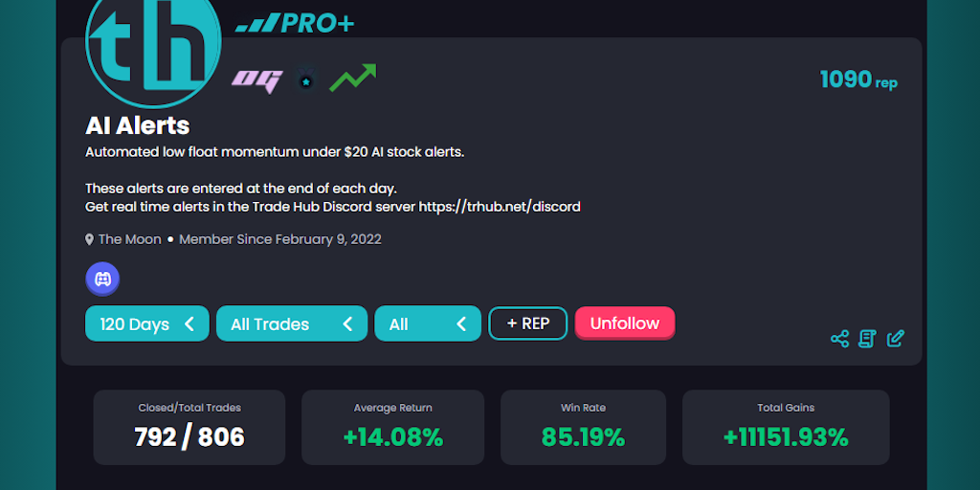Click the edit profile pencil icon
The image size is (980, 490).
(895, 338)
